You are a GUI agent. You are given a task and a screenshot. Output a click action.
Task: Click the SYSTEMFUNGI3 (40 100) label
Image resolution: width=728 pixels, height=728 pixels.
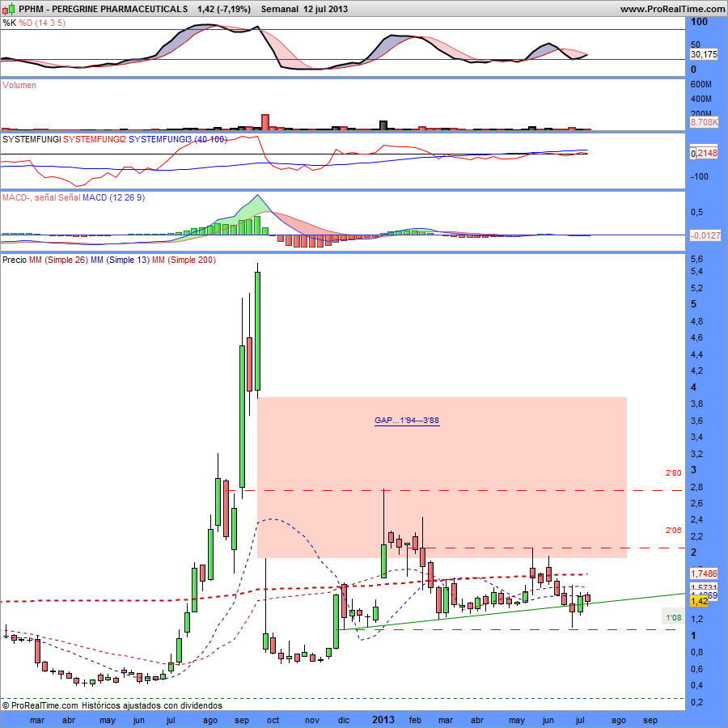(x=178, y=139)
